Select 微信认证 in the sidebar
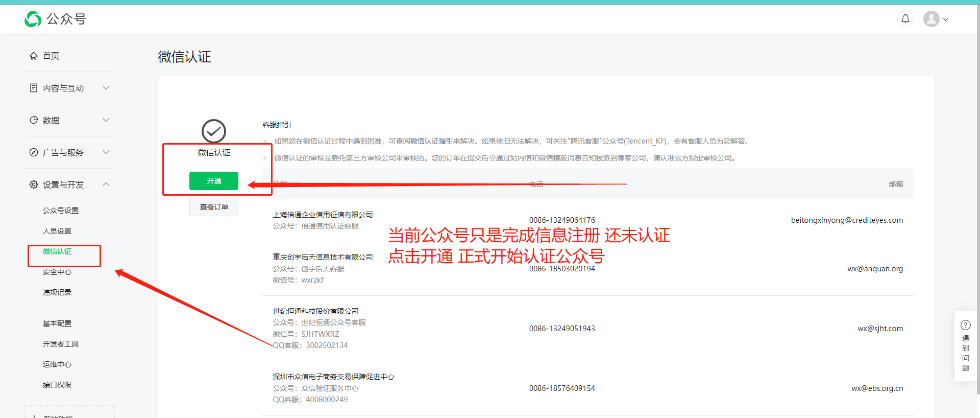This screenshot has height=418, width=980. 57,251
